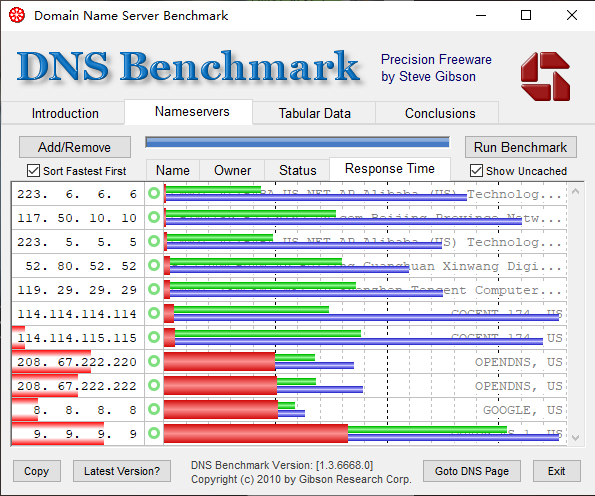
Task: Select the 208.67.222.220 server address
Action: point(77,362)
